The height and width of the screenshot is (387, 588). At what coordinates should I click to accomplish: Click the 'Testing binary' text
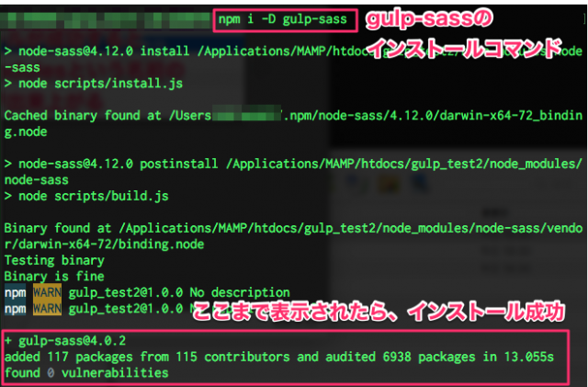click(x=54, y=260)
